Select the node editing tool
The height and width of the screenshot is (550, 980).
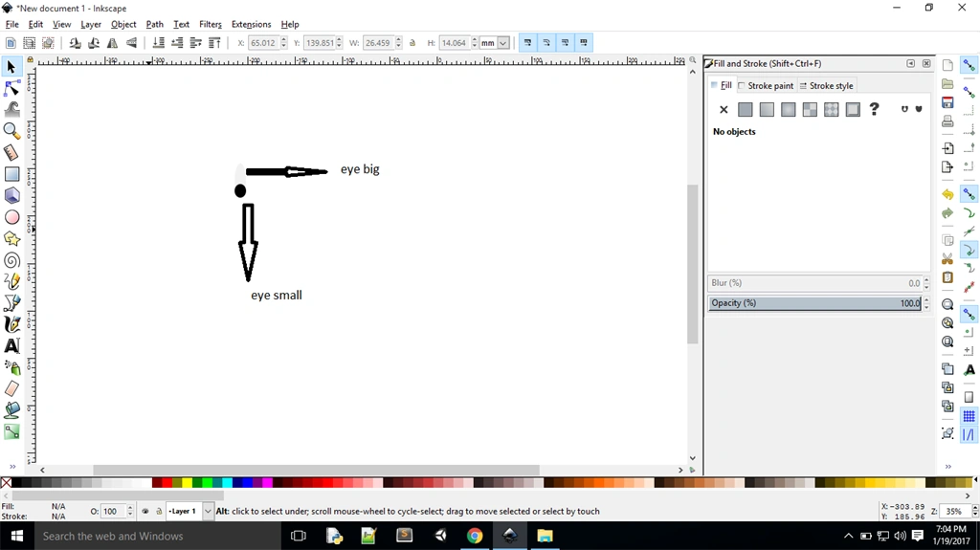coord(11,88)
